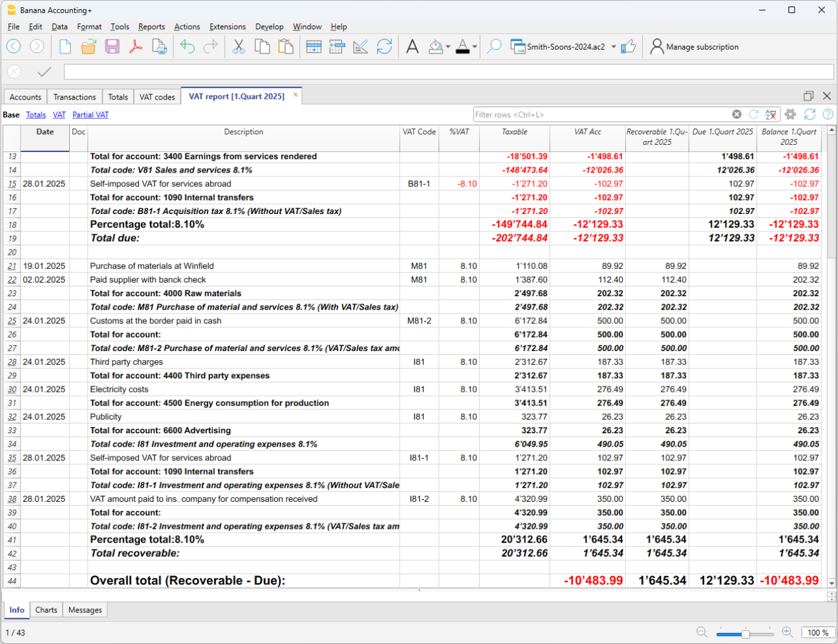Select the Totals view link
The width and height of the screenshot is (838, 644).
pos(36,114)
